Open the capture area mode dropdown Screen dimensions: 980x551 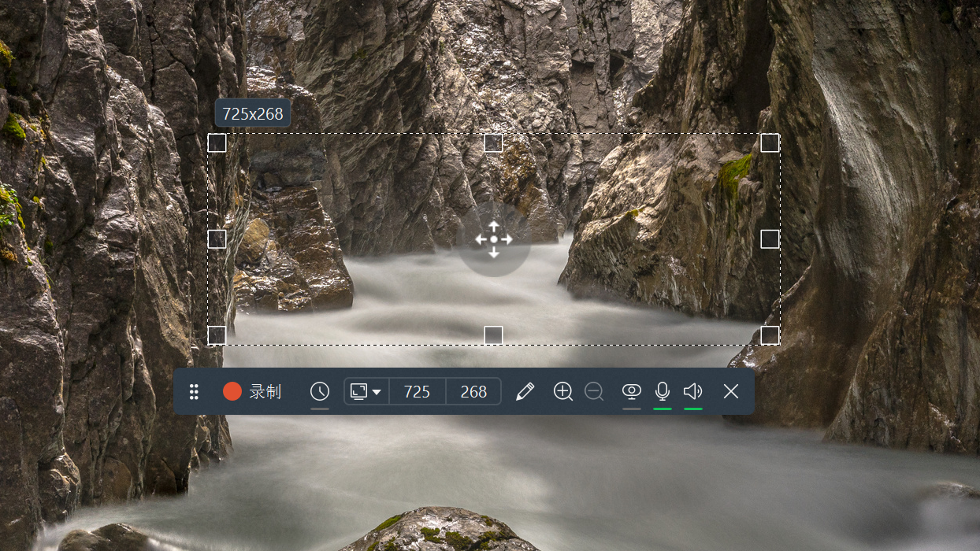click(x=366, y=391)
